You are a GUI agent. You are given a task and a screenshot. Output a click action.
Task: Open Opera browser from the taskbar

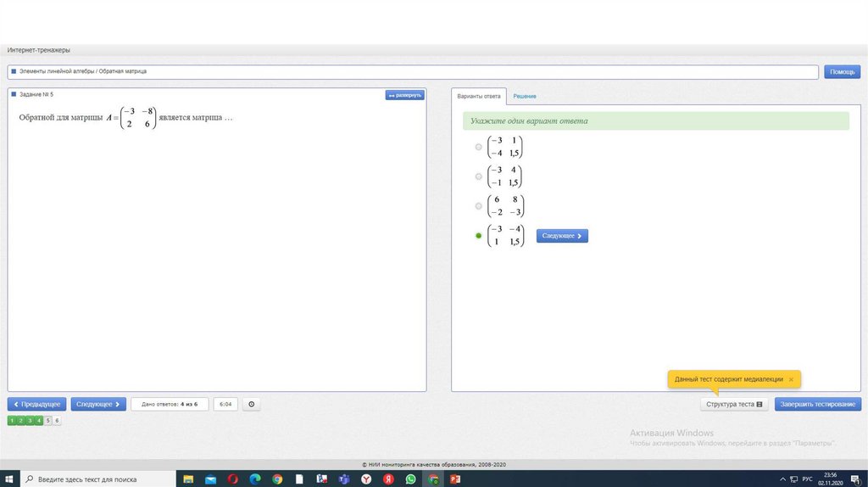coord(233,479)
